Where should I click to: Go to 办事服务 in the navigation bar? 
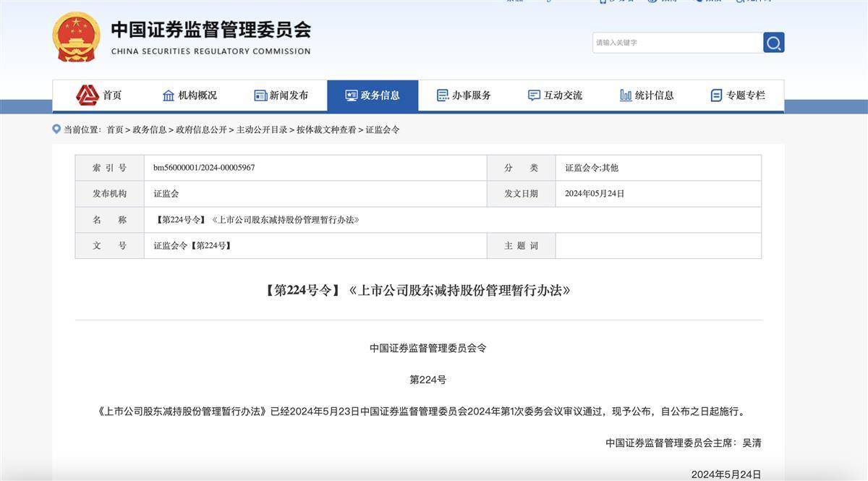click(x=472, y=95)
